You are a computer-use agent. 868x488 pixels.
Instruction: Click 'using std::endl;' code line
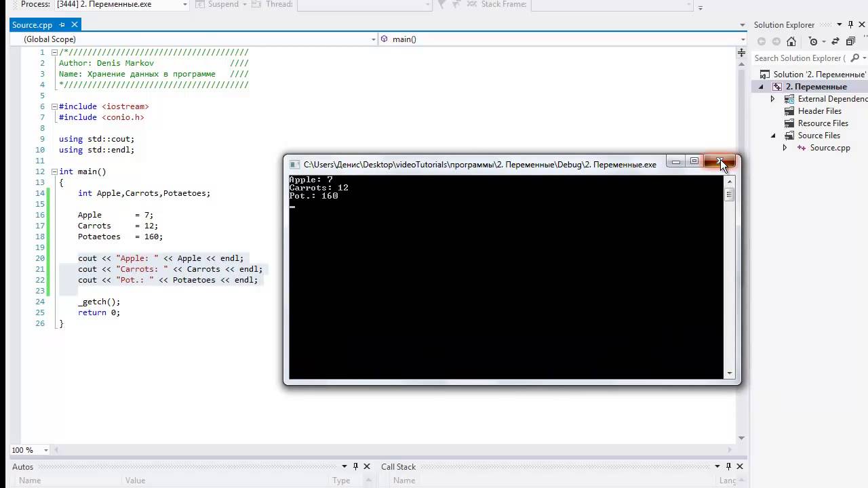96,150
